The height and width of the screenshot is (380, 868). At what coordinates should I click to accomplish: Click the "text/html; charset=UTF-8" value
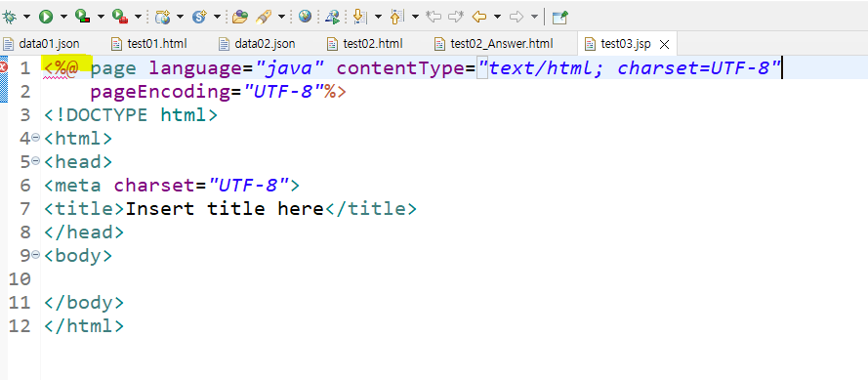click(x=630, y=68)
